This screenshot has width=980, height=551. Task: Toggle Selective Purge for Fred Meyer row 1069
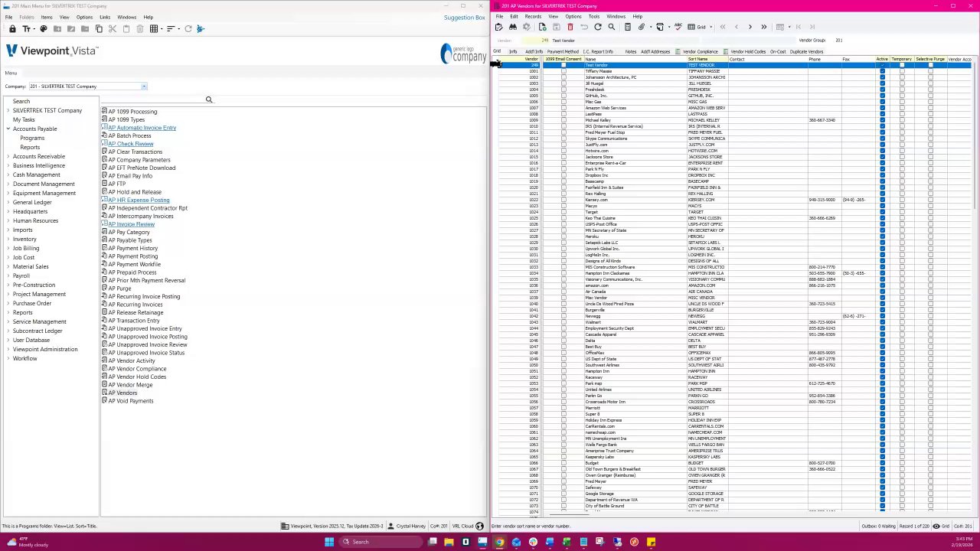point(930,481)
